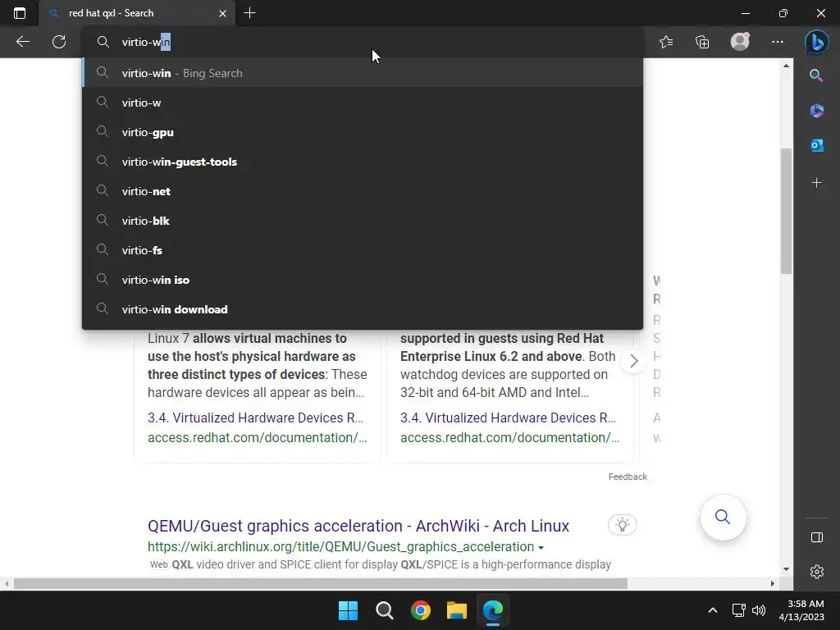Open the volume speaker tray icon
The image size is (840, 630).
click(x=759, y=610)
